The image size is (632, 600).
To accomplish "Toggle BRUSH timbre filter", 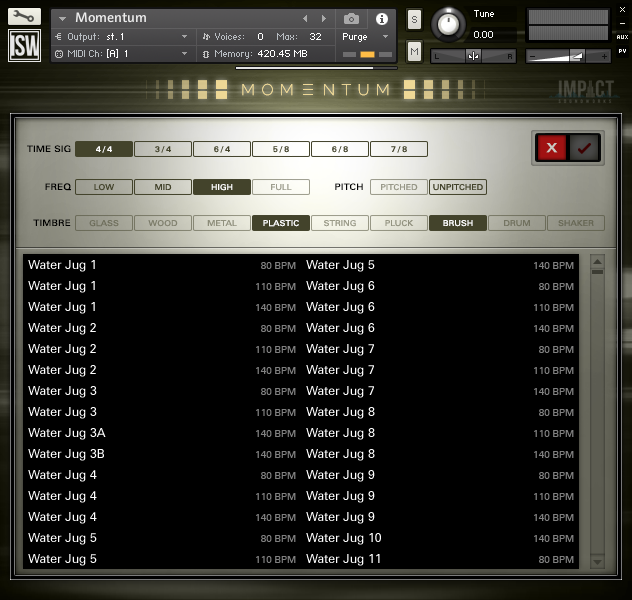I will pos(458,223).
